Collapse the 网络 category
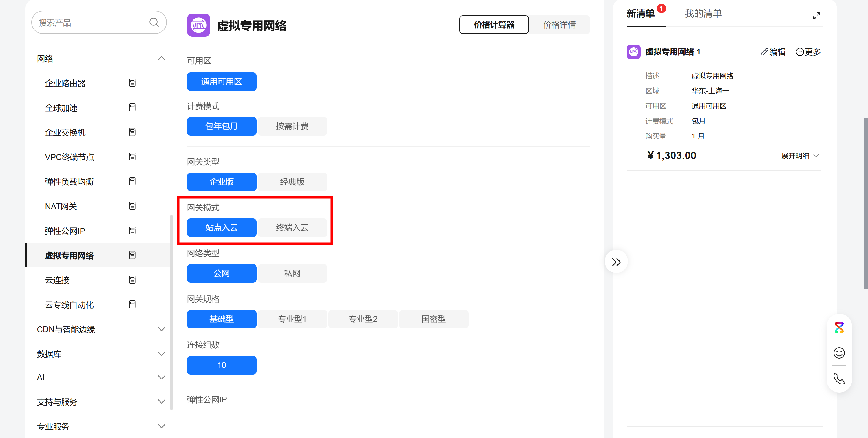Image resolution: width=868 pixels, height=438 pixels. point(161,58)
